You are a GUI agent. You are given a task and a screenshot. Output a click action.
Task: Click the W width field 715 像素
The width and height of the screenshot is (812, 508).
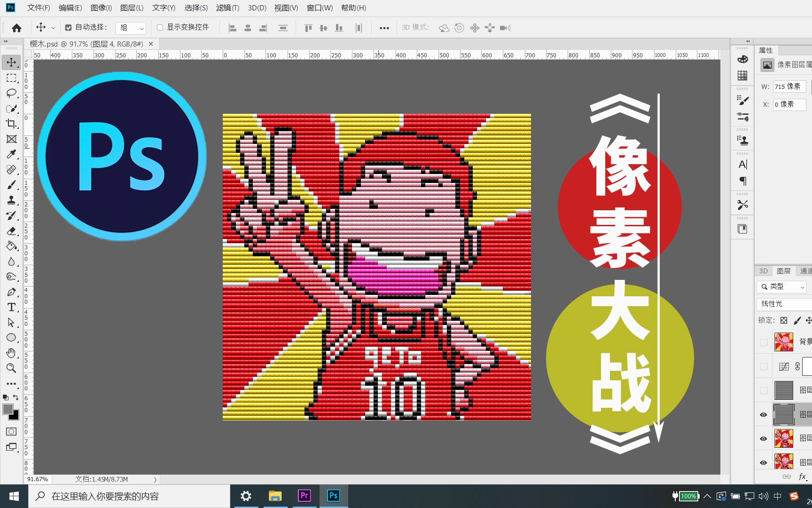pyautogui.click(x=789, y=87)
